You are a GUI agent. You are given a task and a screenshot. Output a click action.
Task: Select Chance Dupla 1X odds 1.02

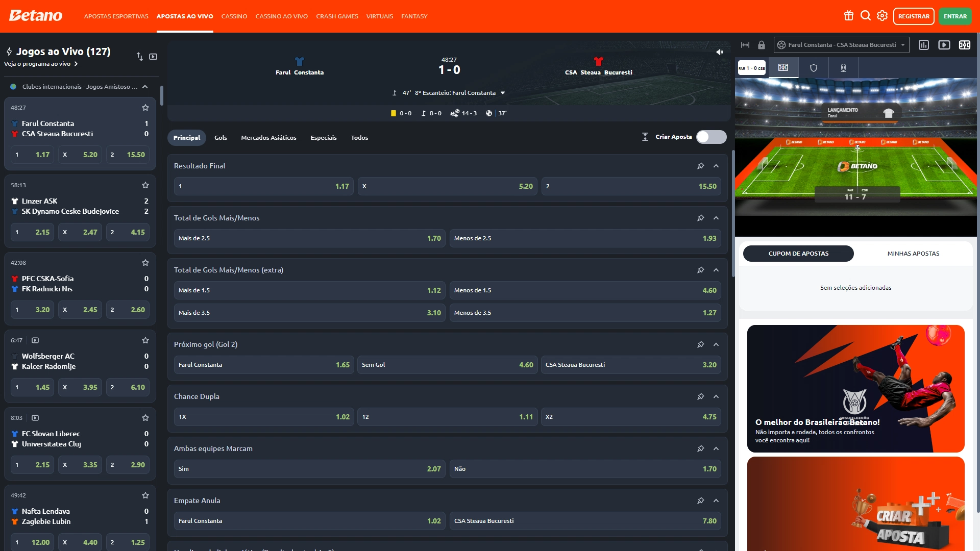(264, 417)
